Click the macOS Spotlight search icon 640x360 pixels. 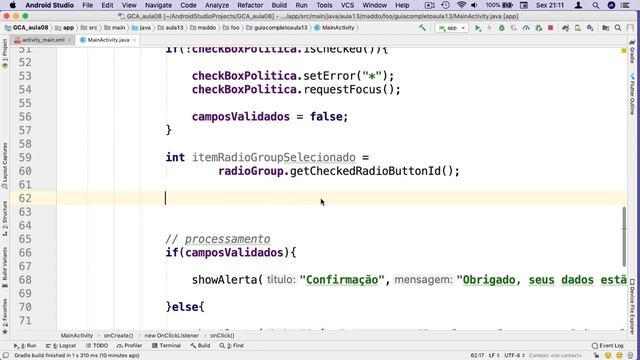(x=596, y=5)
